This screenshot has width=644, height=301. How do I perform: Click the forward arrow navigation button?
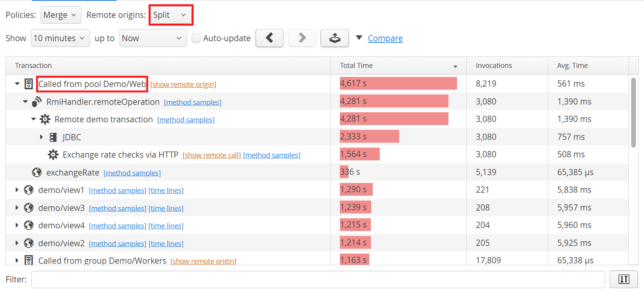pos(302,38)
